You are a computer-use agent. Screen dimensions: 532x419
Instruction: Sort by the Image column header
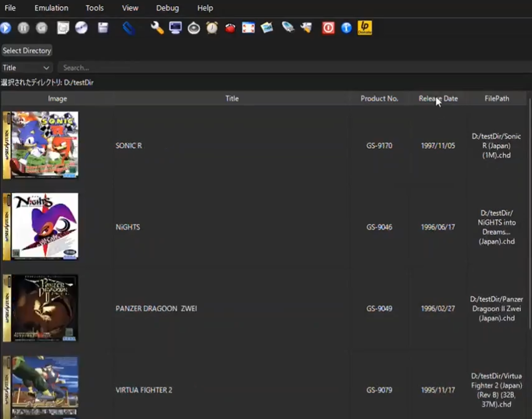pyautogui.click(x=57, y=99)
